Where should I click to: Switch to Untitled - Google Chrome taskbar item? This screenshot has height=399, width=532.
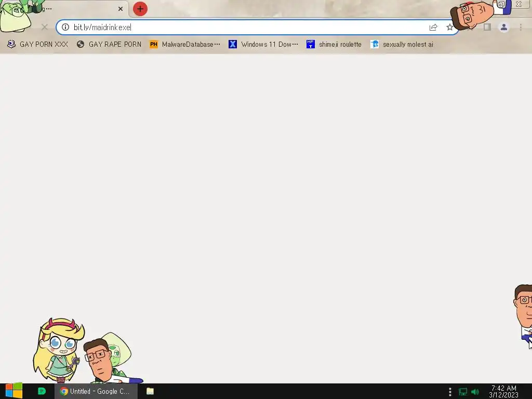[96, 391]
